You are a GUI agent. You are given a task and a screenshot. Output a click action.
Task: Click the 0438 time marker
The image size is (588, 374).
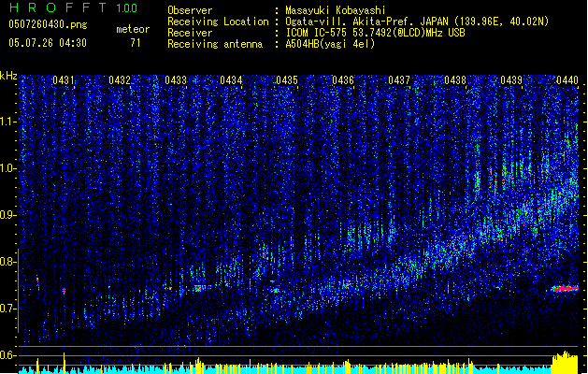click(x=455, y=80)
